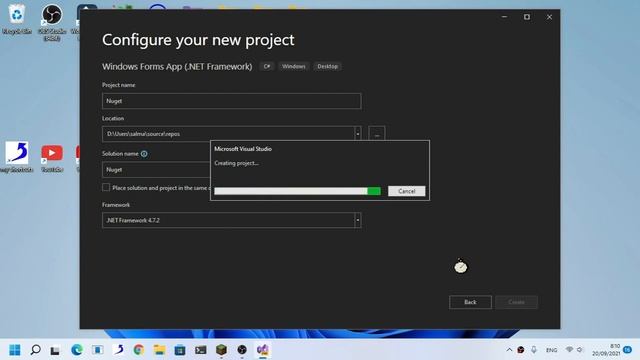Launch Google Chrome from the taskbar

139,350
